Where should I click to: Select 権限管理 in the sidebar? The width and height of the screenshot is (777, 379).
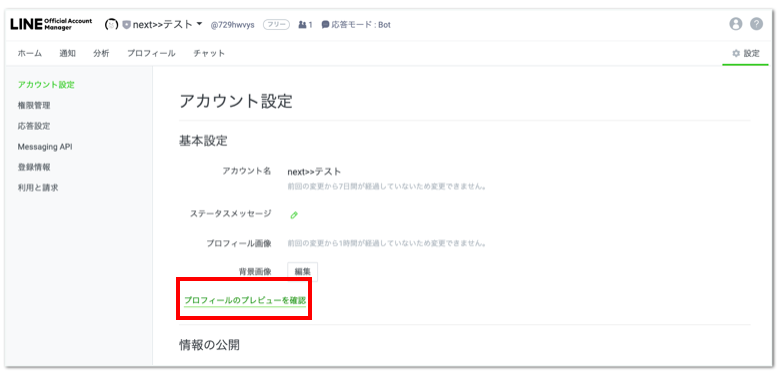[x=34, y=106]
